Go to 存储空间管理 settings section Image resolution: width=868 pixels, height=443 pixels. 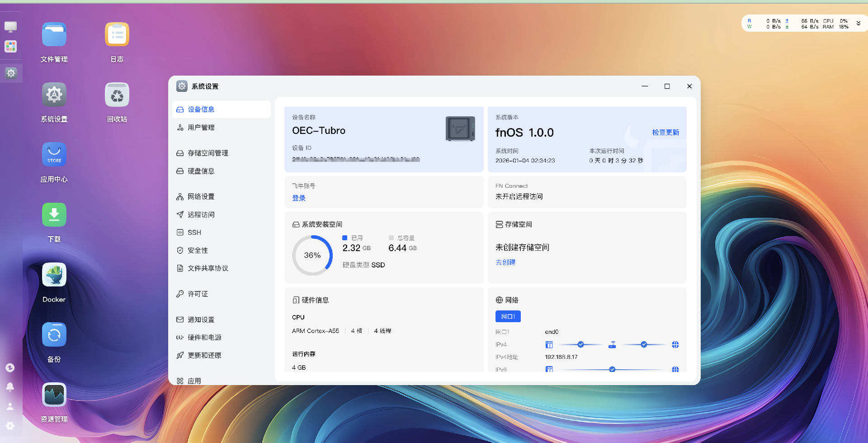tap(208, 153)
